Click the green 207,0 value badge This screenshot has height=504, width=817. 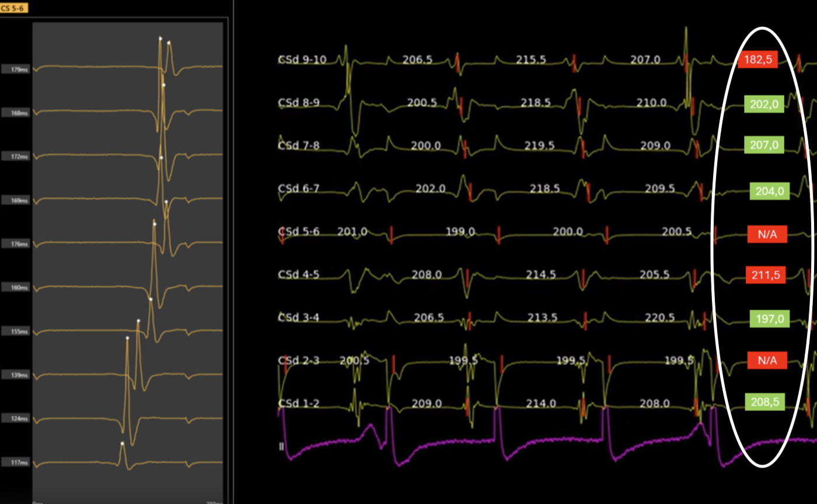tap(764, 145)
